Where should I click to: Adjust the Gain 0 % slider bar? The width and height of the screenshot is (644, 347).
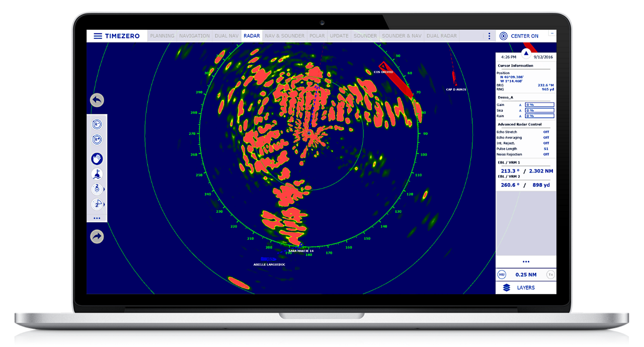pos(539,105)
